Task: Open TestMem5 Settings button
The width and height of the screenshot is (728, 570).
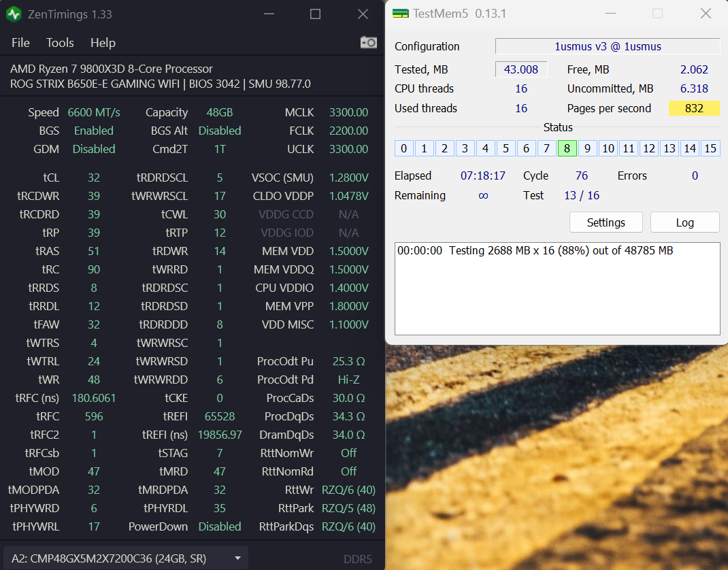Action: tap(606, 222)
